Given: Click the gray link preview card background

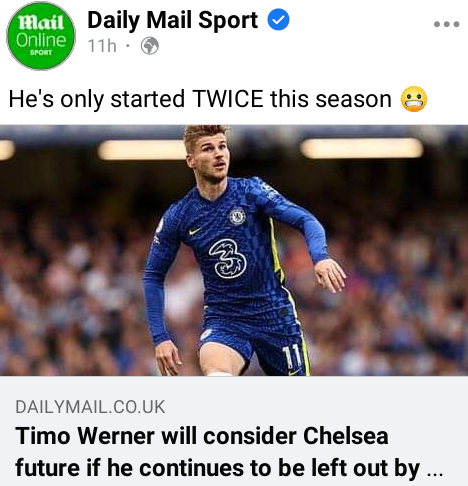Looking at the screenshot, I should 234,431.
